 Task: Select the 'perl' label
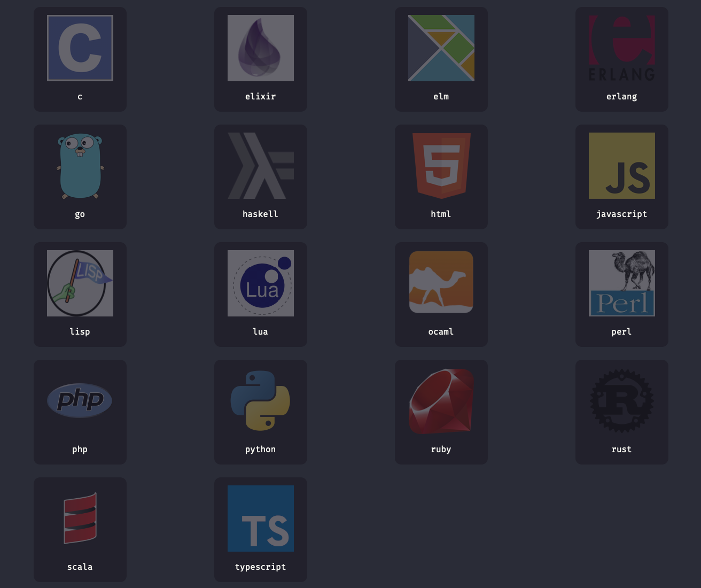click(622, 332)
